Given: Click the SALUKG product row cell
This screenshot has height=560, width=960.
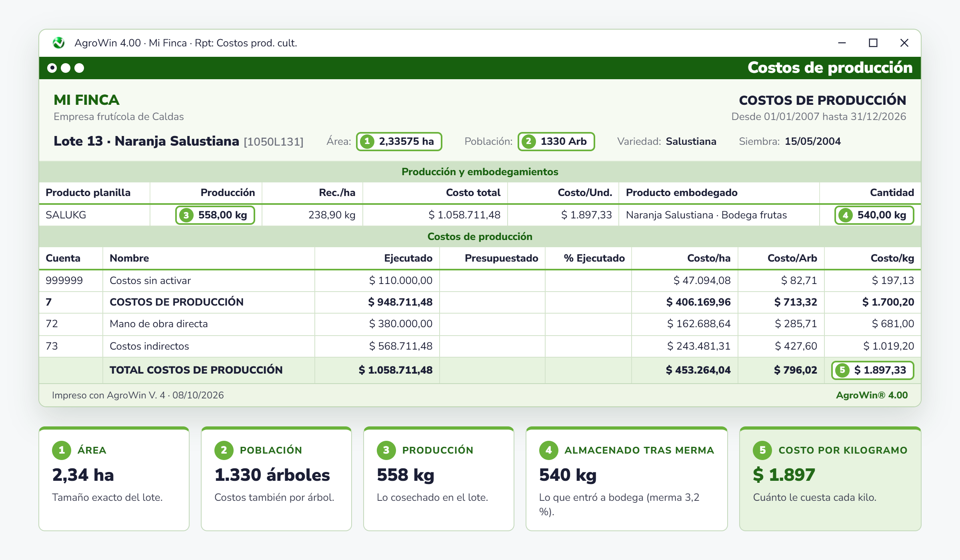Looking at the screenshot, I should [x=94, y=215].
